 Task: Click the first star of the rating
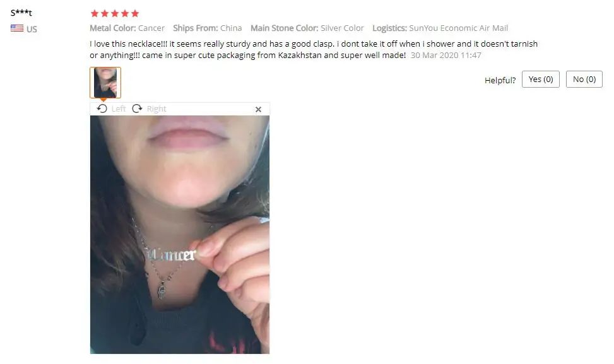point(95,14)
